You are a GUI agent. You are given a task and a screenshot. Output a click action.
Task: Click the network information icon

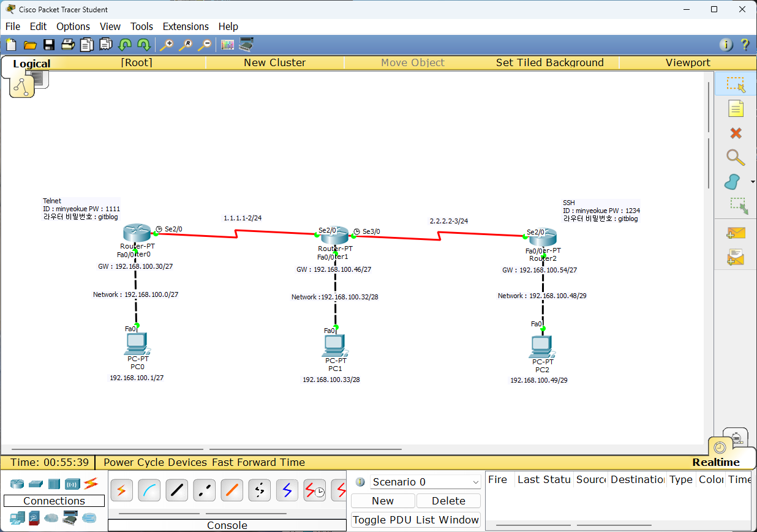726,45
